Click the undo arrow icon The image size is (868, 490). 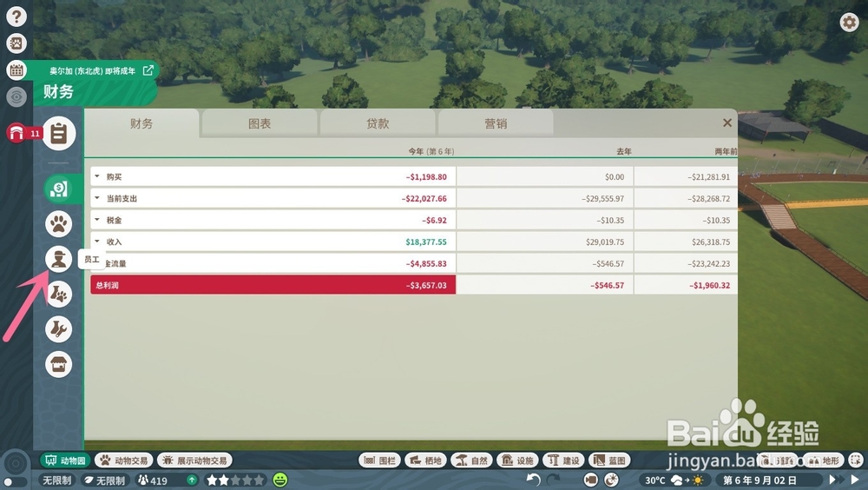tap(533, 480)
